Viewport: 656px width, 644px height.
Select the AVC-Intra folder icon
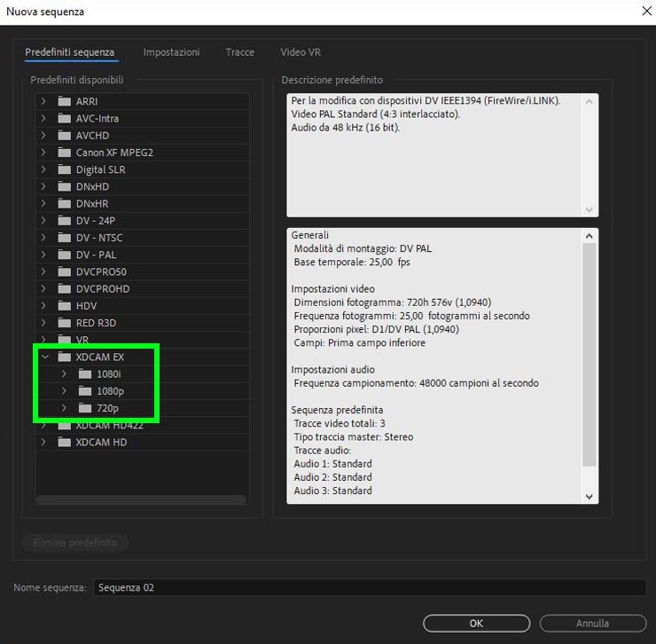pos(64,119)
